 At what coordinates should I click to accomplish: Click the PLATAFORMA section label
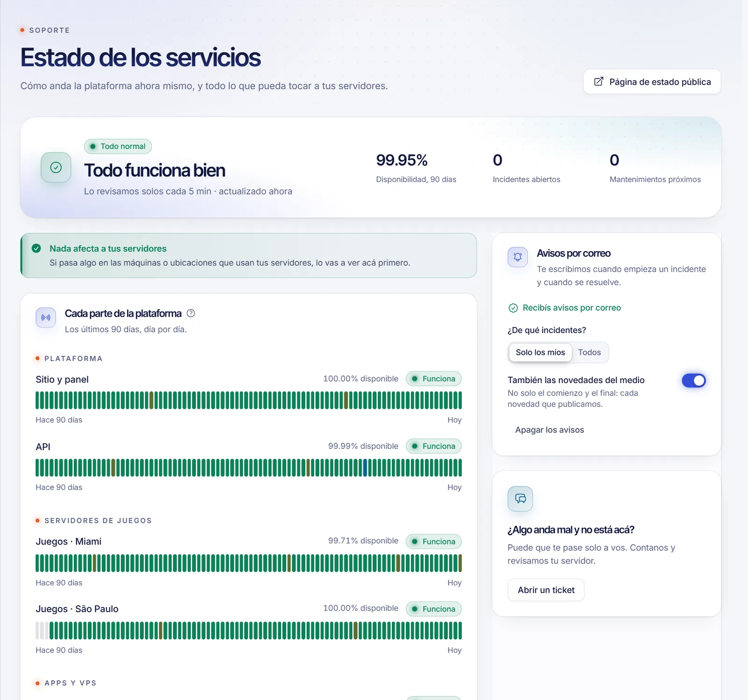click(73, 359)
